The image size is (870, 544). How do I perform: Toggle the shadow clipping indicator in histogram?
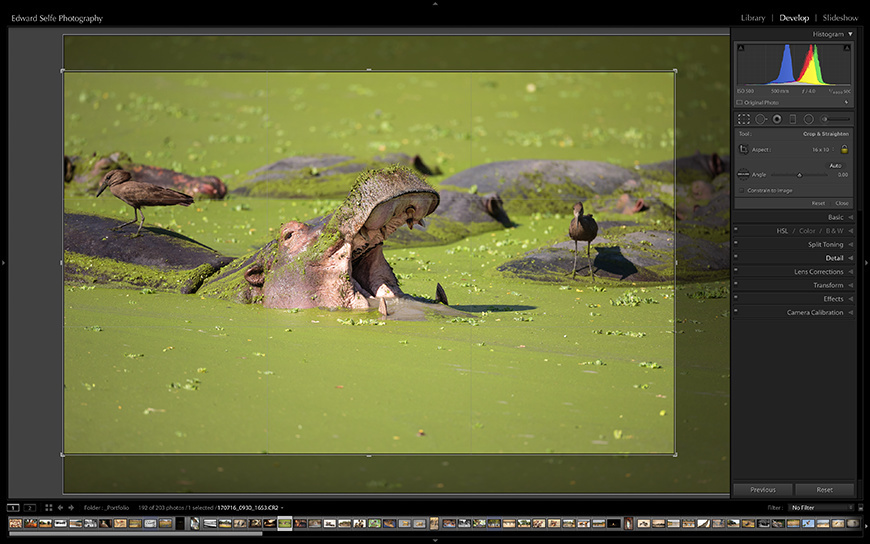(741, 48)
